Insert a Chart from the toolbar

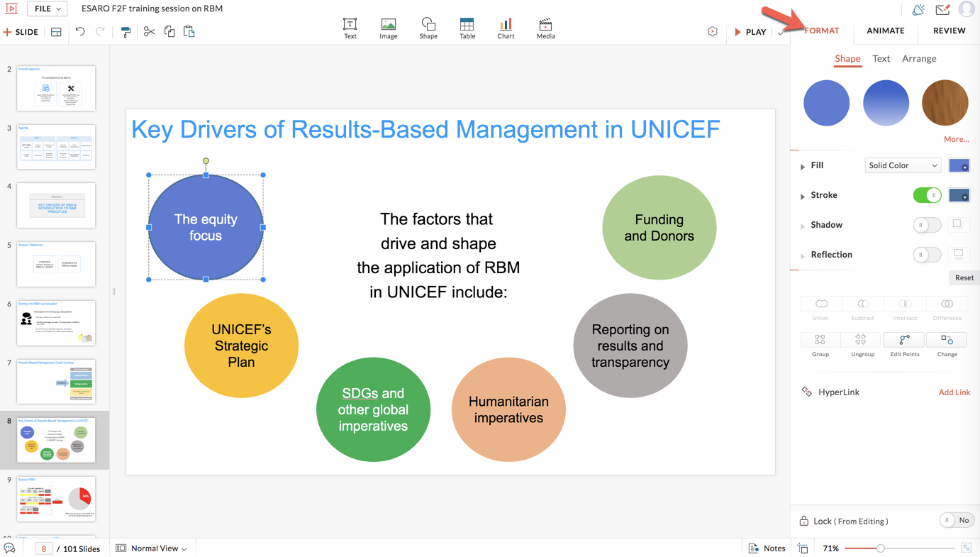pyautogui.click(x=506, y=28)
